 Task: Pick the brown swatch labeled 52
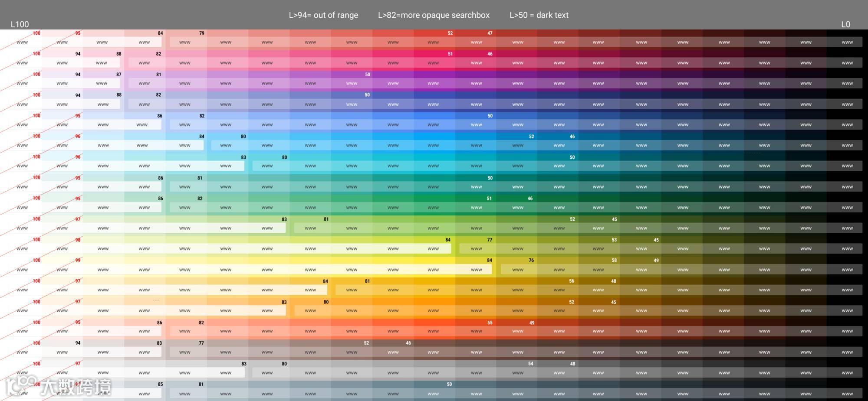click(352, 349)
